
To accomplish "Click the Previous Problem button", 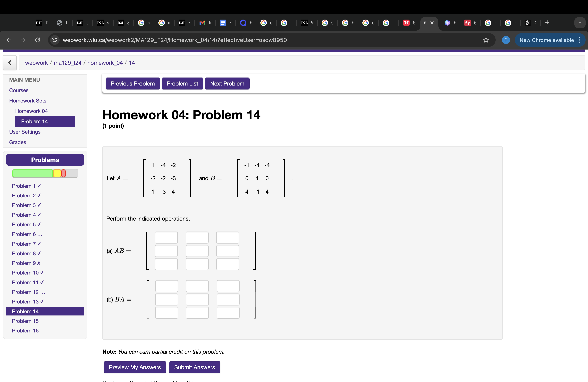I will (133, 84).
